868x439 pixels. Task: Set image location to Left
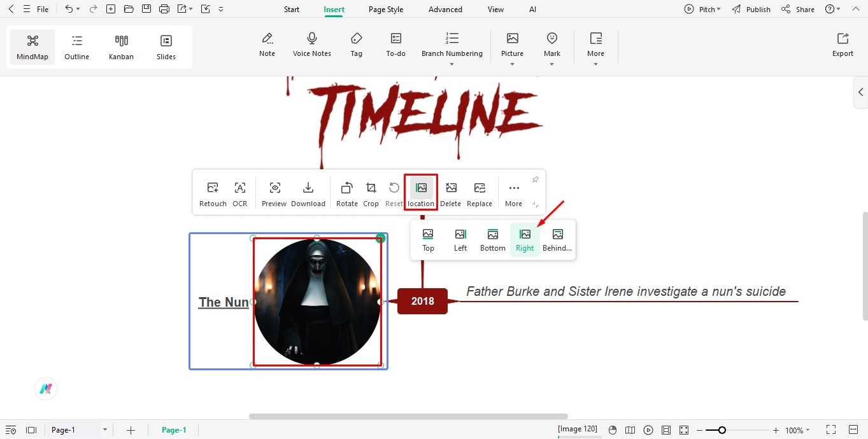460,240
